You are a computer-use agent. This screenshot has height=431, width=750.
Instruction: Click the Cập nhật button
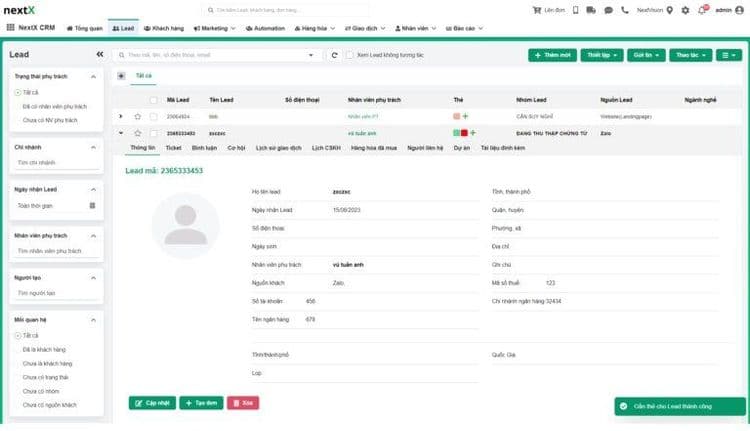tap(151, 402)
